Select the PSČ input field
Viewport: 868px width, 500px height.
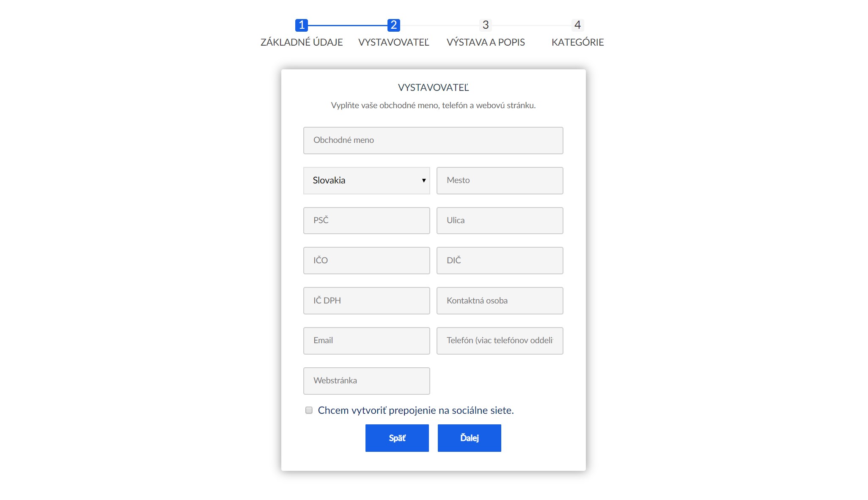tap(366, 221)
